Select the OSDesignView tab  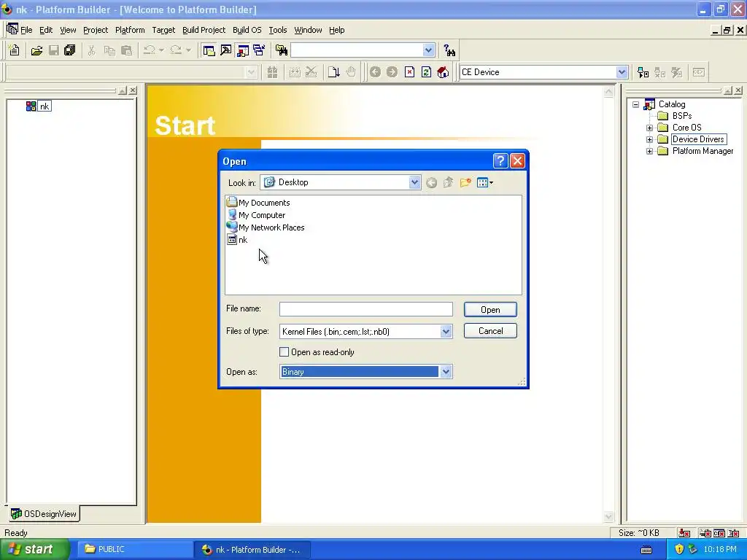coord(43,514)
